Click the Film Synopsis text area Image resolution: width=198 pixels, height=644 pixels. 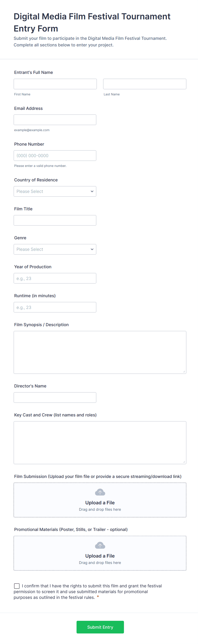[x=100, y=352]
